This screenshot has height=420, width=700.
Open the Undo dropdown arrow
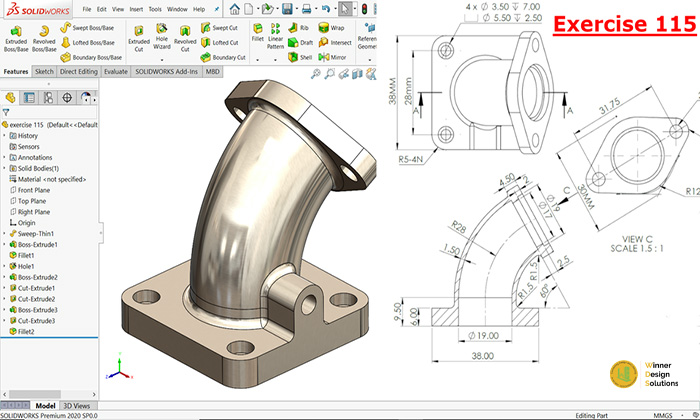pyautogui.click(x=335, y=9)
